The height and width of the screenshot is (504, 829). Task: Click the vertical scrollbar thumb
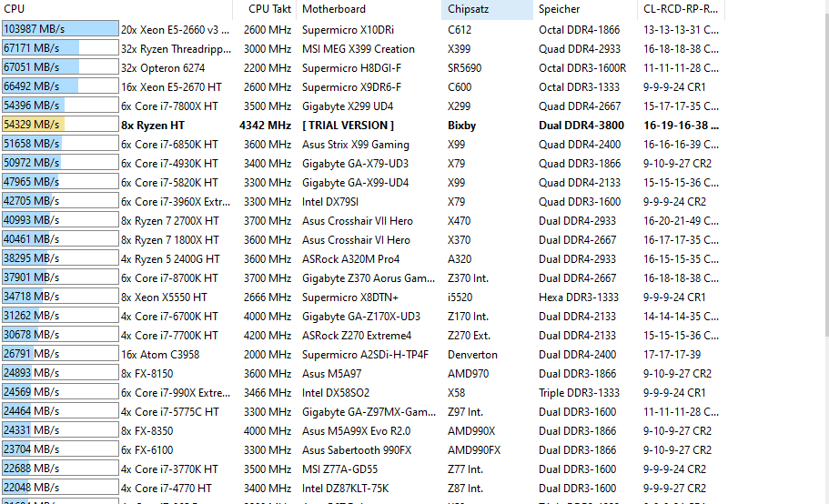tap(826, 175)
